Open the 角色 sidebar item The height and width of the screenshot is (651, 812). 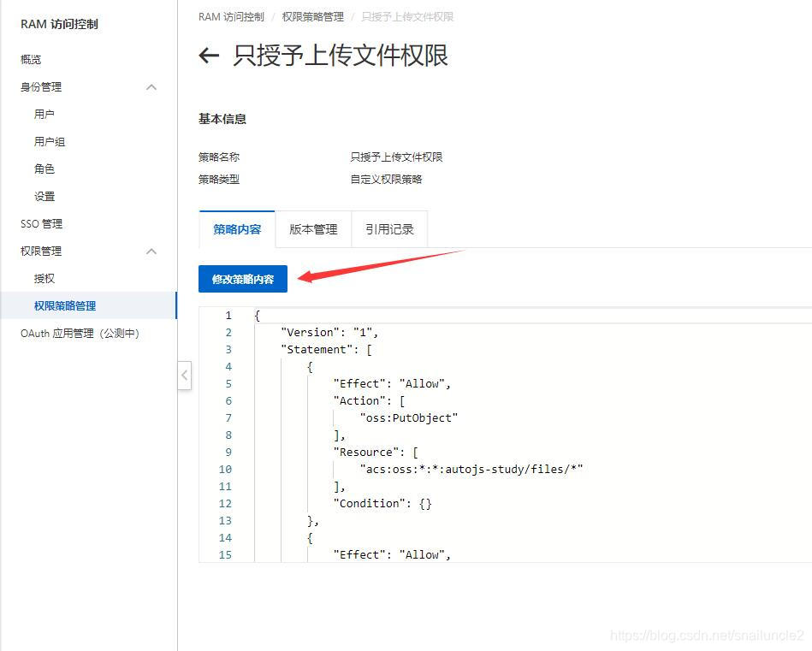click(44, 169)
